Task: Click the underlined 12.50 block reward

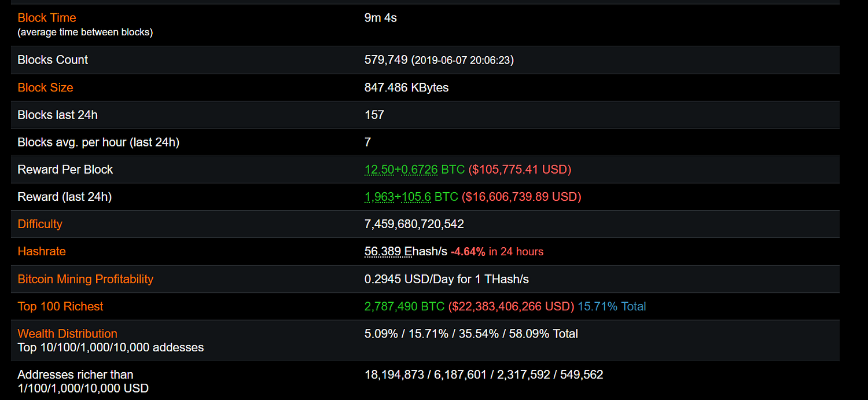Action: [x=379, y=170]
